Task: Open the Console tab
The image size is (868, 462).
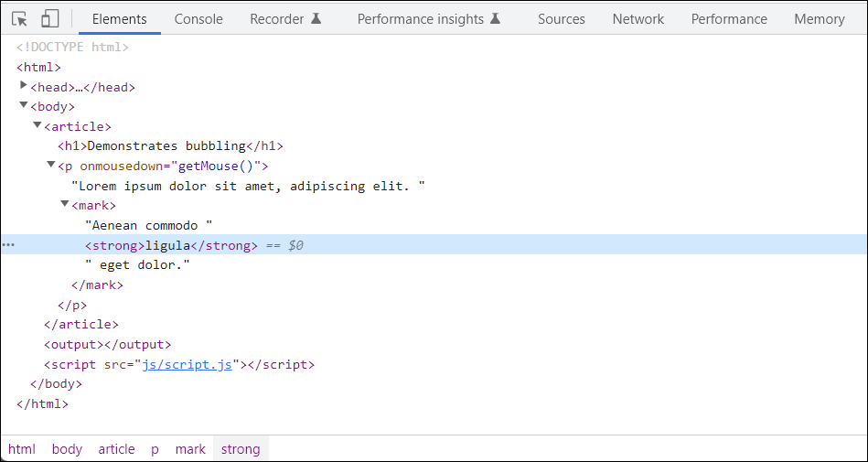Action: [198, 19]
